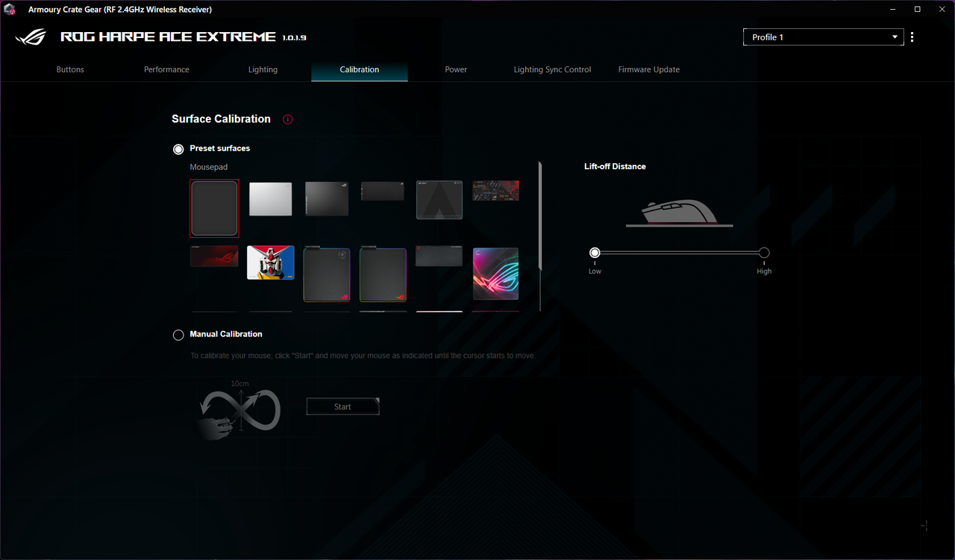The width and height of the screenshot is (955, 560).
Task: Select the Manual Calibration radio option
Action: (178, 335)
